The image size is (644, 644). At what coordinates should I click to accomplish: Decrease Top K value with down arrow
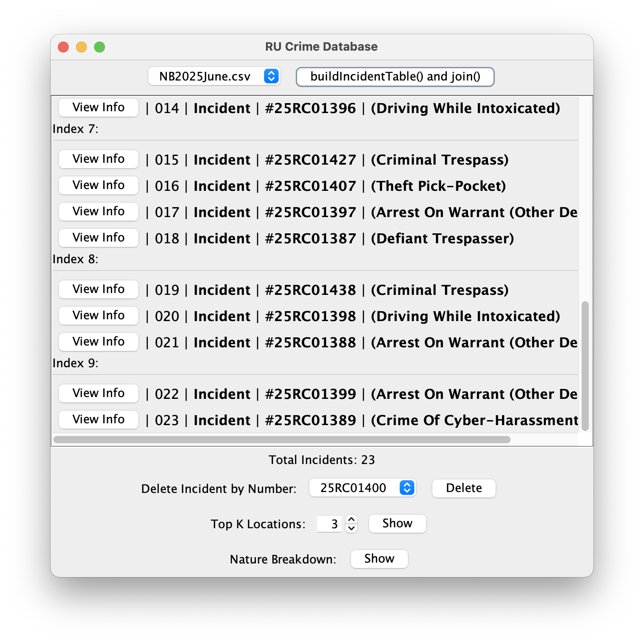[x=351, y=528]
